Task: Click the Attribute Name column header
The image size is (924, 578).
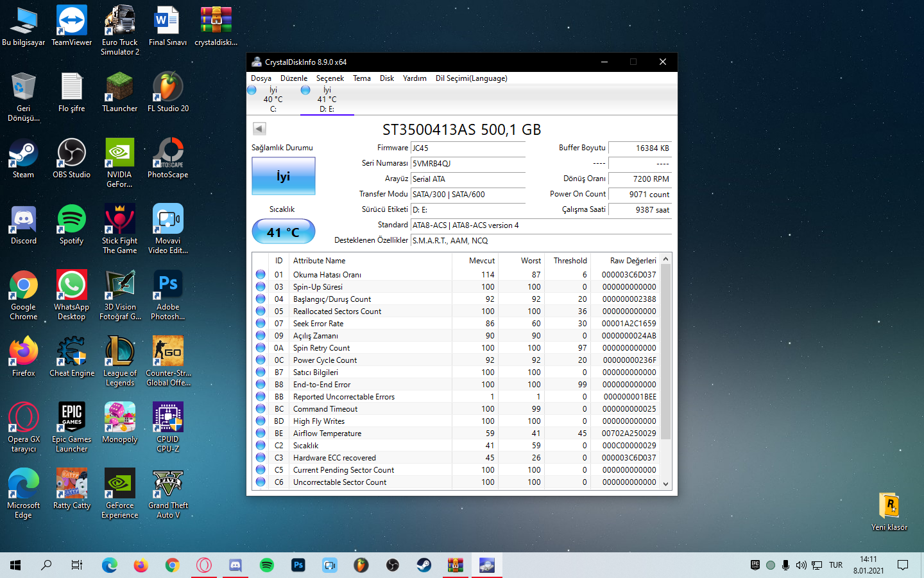Action: [x=370, y=260]
